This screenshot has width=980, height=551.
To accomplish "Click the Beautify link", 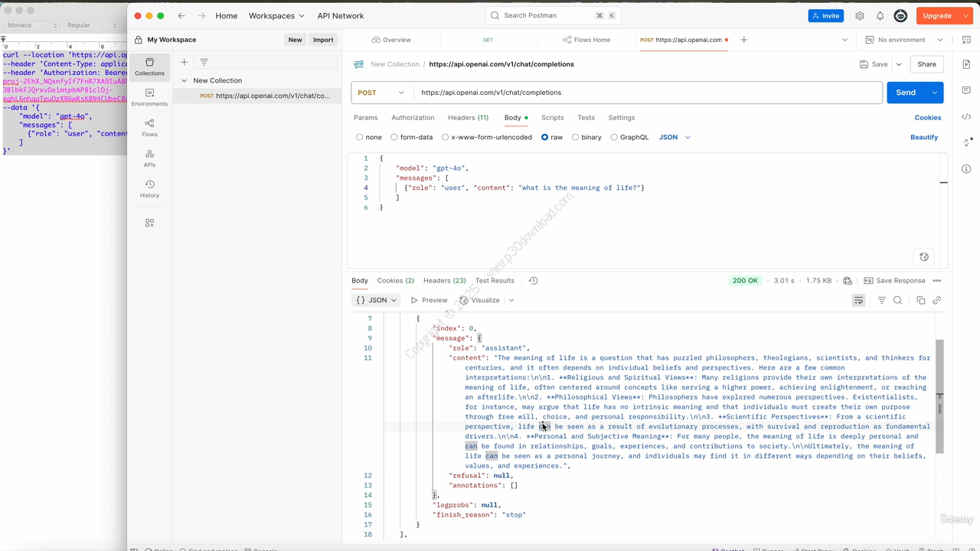I will point(924,138).
